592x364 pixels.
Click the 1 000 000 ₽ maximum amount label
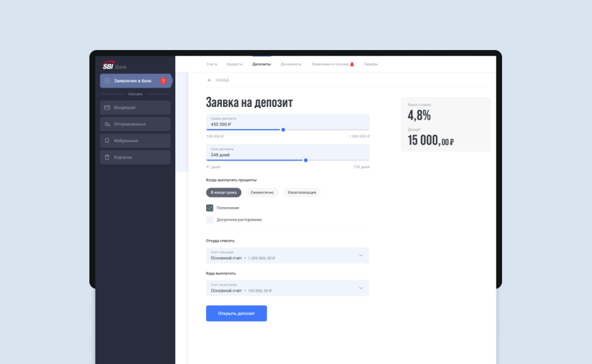tap(359, 136)
